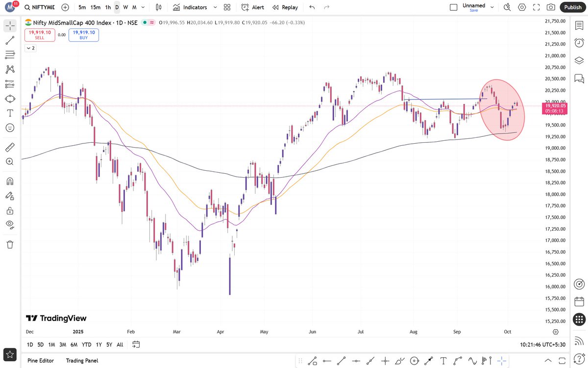Open the price scale settings gear icon
Image resolution: width=588 pixels, height=368 pixels.
point(555,332)
